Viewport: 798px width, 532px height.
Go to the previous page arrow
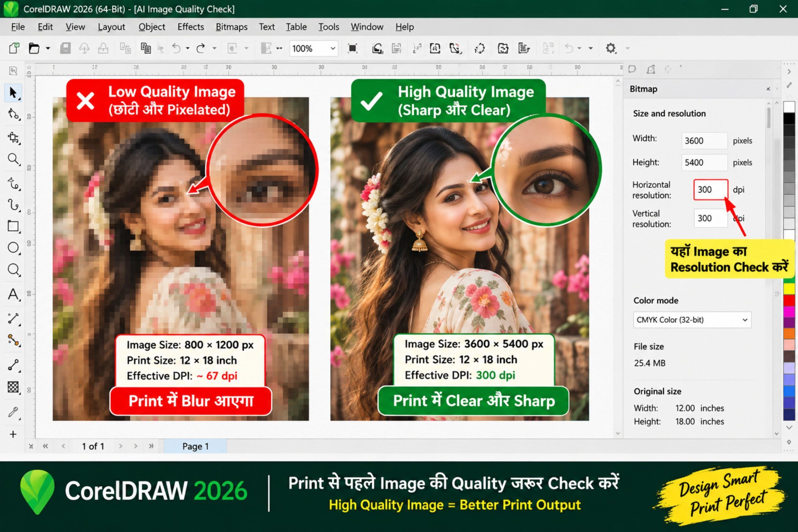[63, 446]
